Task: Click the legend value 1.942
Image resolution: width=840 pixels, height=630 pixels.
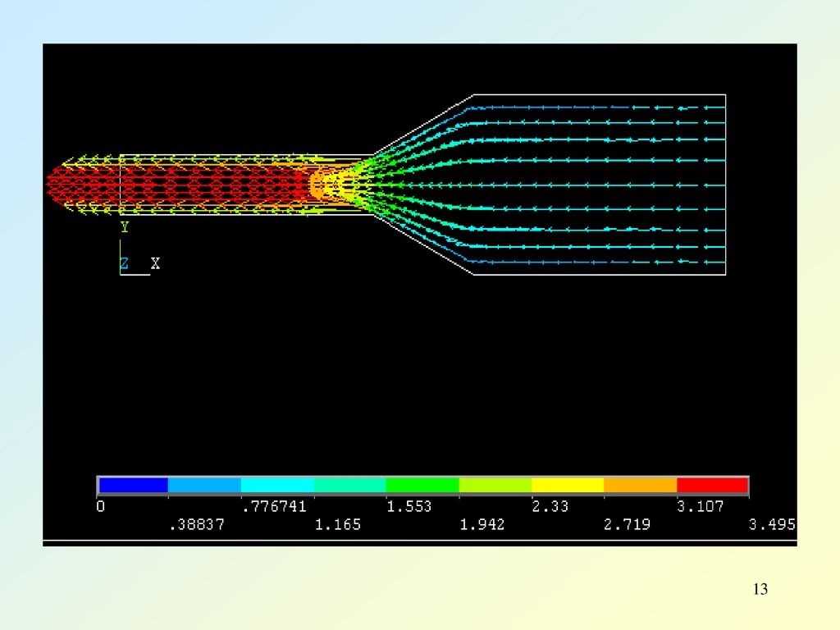Action: click(x=482, y=524)
